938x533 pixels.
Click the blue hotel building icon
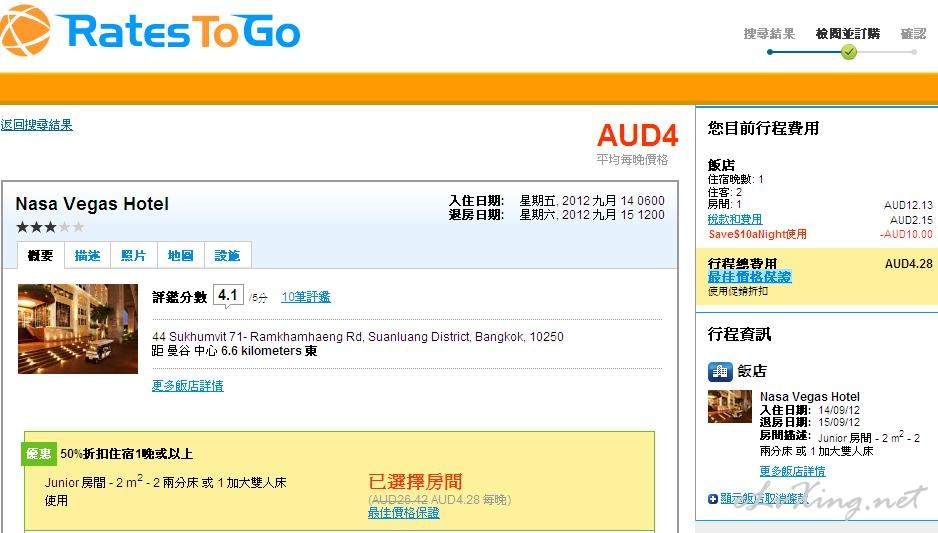720,371
